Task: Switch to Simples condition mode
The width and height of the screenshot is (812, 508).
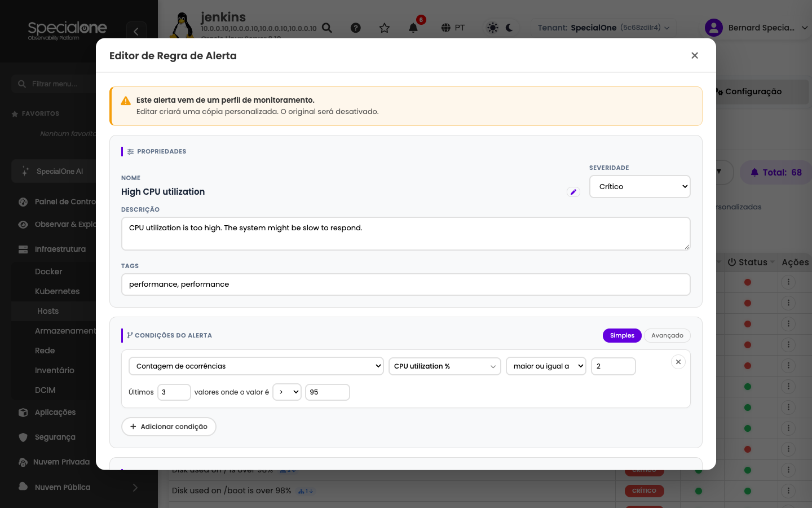Action: 622,335
